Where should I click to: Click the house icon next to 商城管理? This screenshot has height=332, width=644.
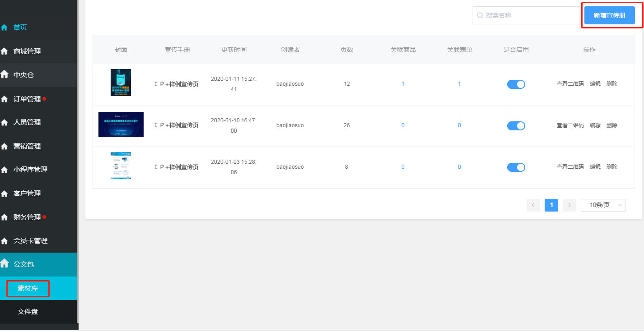[4, 51]
